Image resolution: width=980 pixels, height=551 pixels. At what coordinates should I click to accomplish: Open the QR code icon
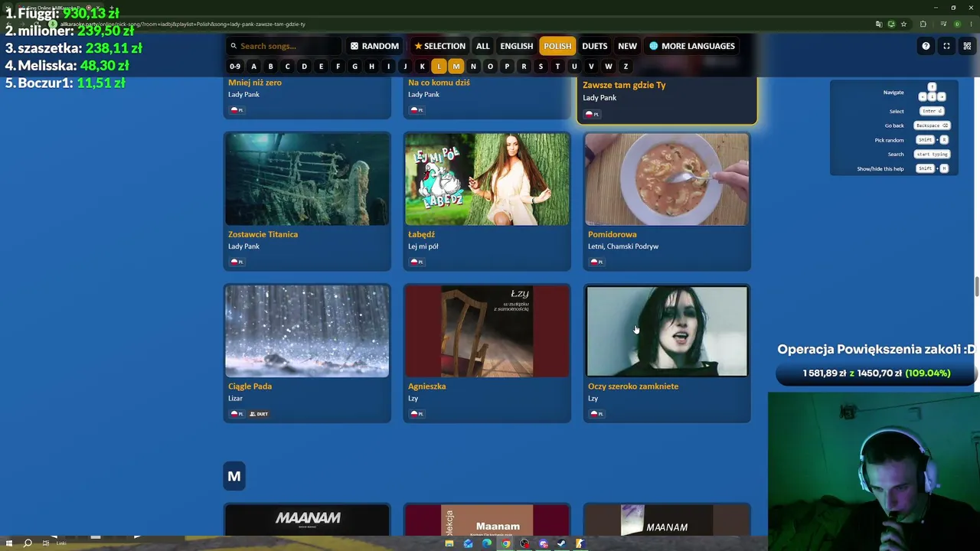[x=967, y=46]
